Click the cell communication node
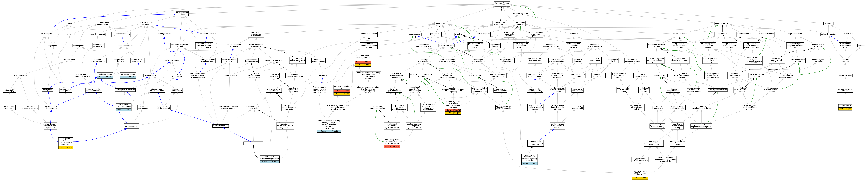868x181 pixels. click(x=413, y=34)
